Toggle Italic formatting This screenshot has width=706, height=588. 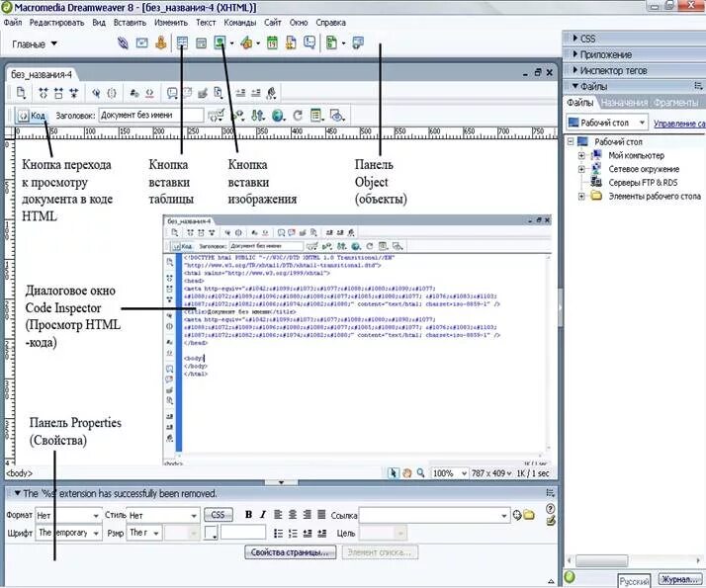[x=263, y=515]
